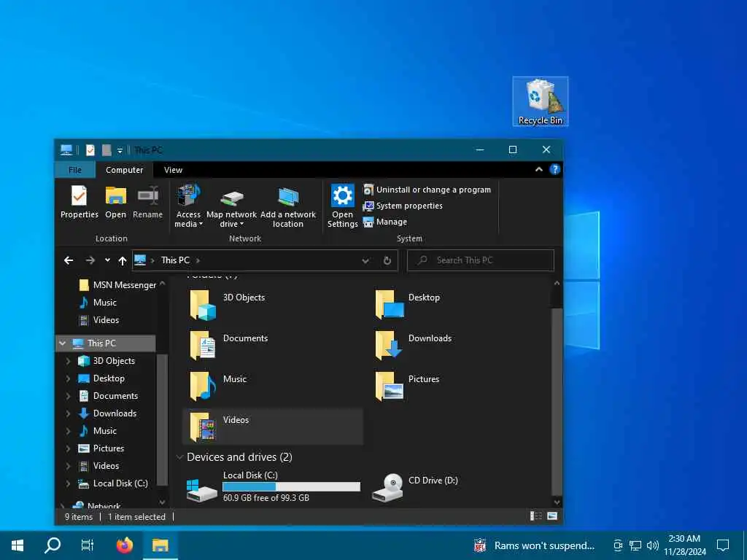Image resolution: width=747 pixels, height=560 pixels.
Task: Open the address bar history dropdown
Action: pos(365,260)
